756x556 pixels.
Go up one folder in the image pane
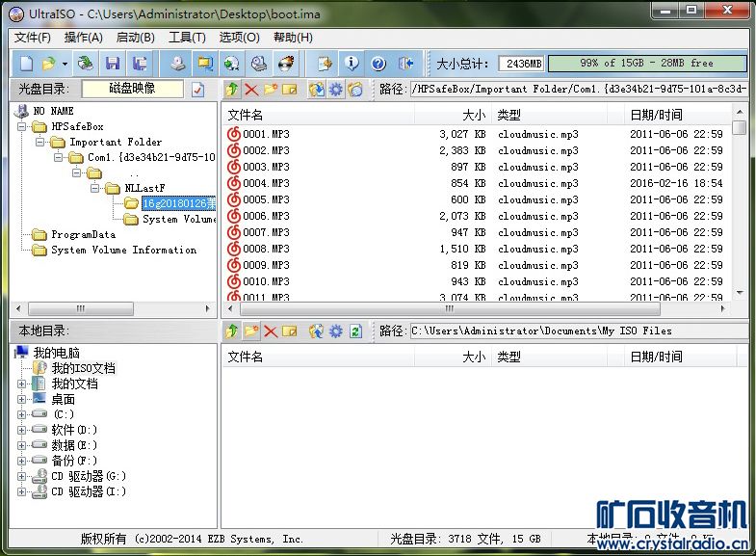point(232,90)
